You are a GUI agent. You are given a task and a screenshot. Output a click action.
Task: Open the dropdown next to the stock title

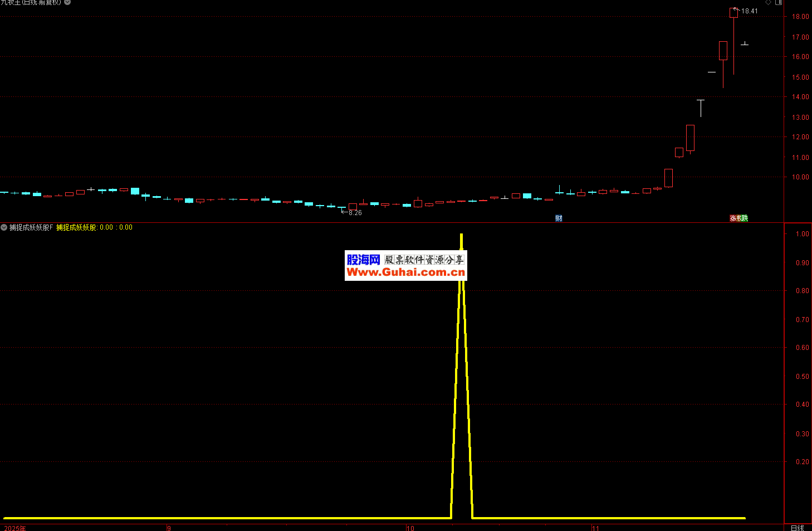[x=67, y=2]
